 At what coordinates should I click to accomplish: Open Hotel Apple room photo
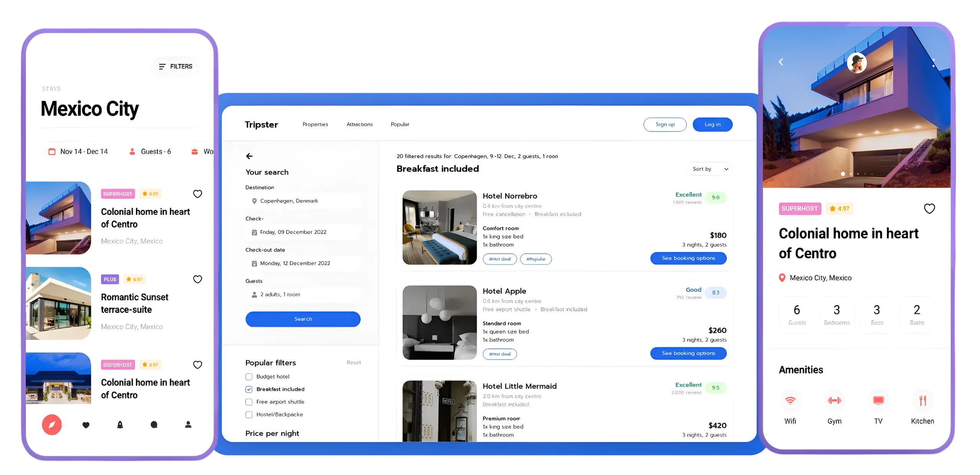(x=439, y=322)
